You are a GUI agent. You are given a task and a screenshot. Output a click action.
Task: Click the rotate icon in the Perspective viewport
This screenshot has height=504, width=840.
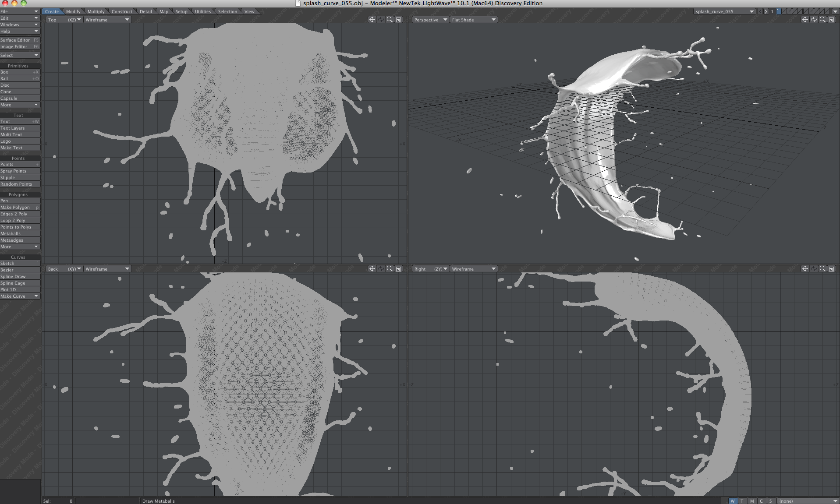814,20
